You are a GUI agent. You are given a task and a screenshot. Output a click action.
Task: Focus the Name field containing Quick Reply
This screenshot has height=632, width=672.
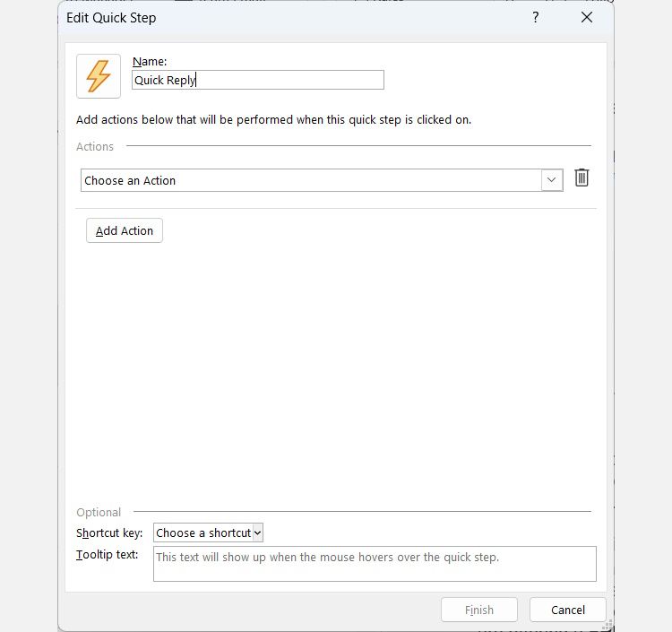[258, 80]
